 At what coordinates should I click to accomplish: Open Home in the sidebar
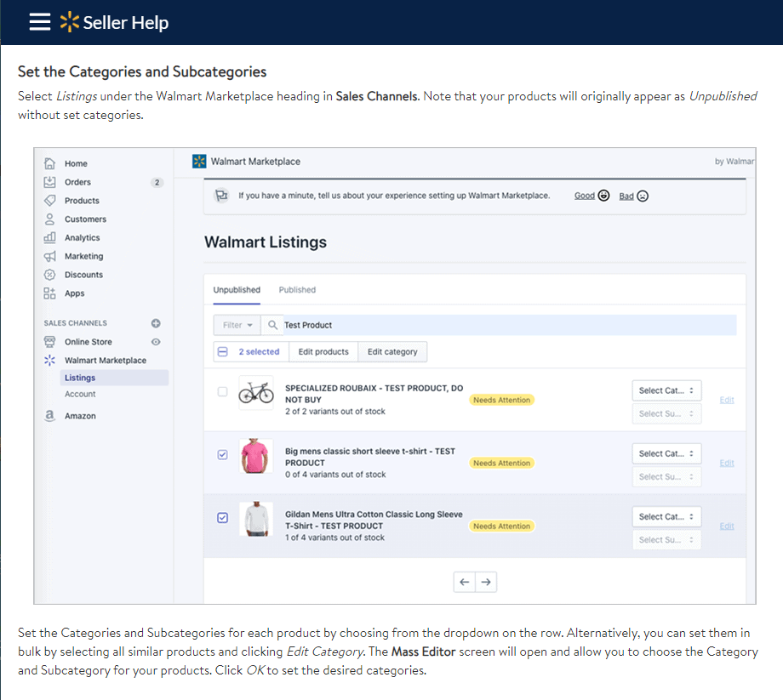[x=76, y=163]
